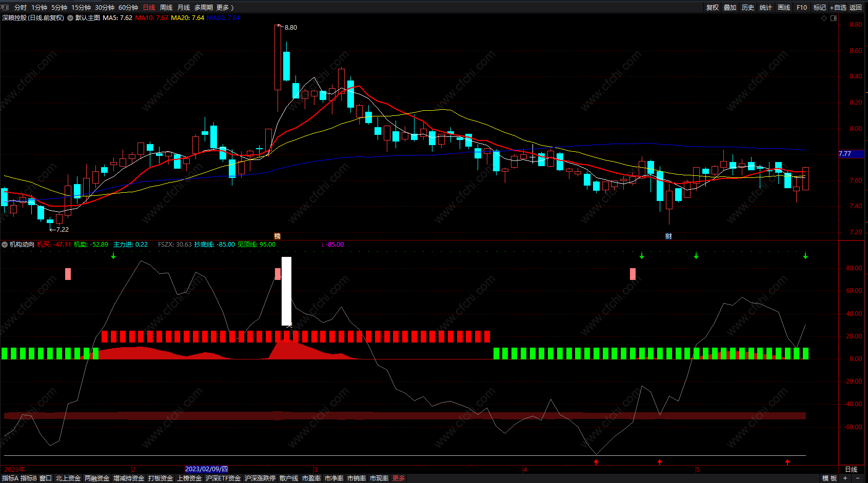This screenshot has height=483, width=868.
Task: Open the 增减持资金 indicator tab
Action: [129, 478]
